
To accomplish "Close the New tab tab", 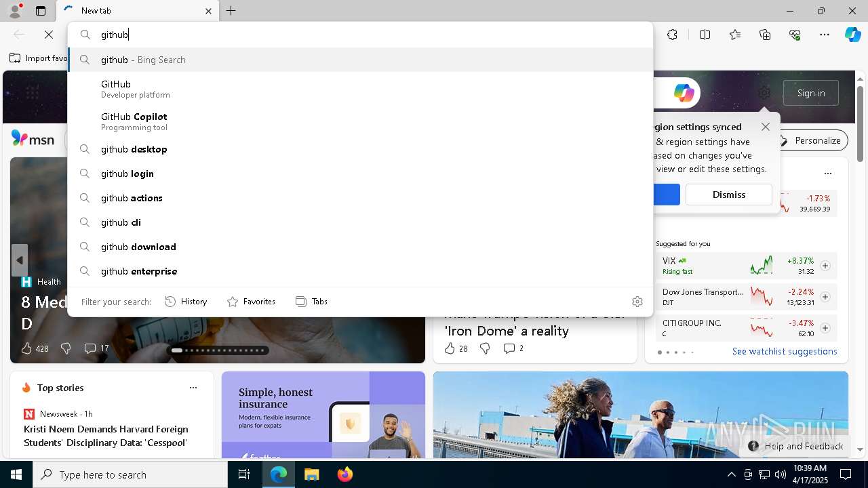I will pyautogui.click(x=208, y=11).
